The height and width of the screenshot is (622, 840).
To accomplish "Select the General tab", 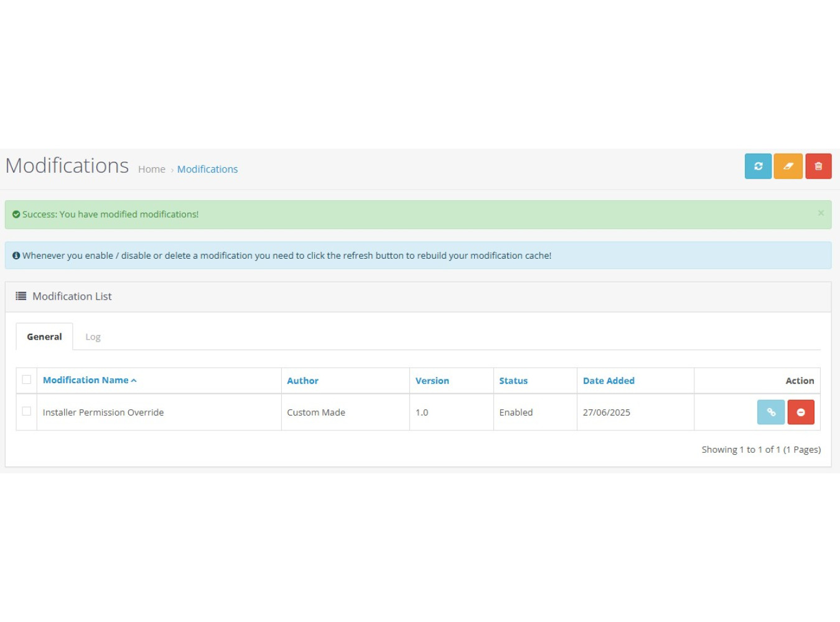I will click(44, 337).
